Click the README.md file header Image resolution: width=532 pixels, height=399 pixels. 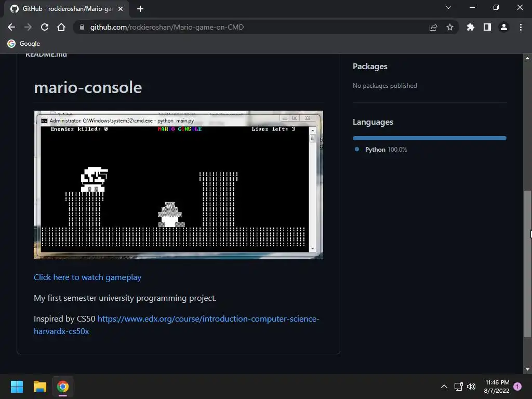click(46, 55)
